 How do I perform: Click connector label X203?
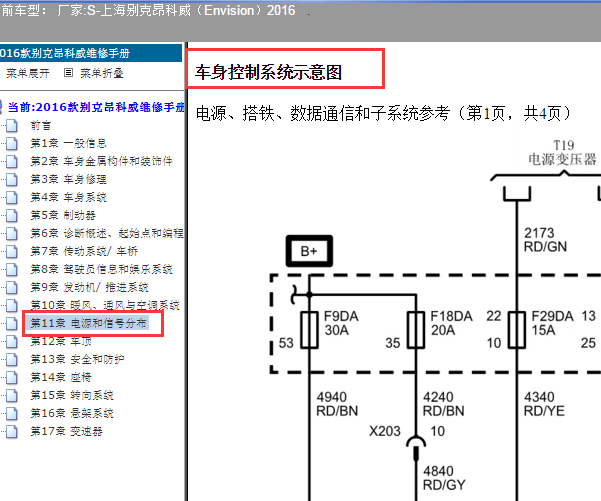(x=384, y=431)
